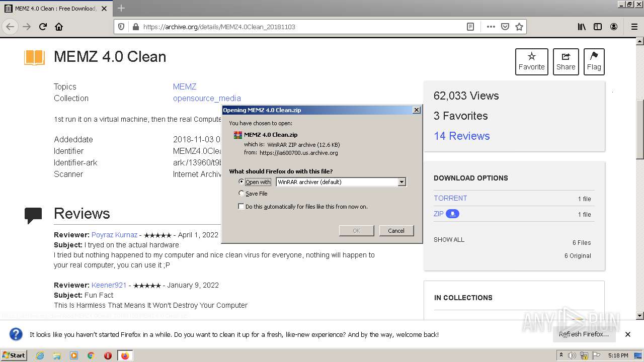Viewport: 644px width, 362px height.
Task: Flag this item button
Action: [594, 62]
